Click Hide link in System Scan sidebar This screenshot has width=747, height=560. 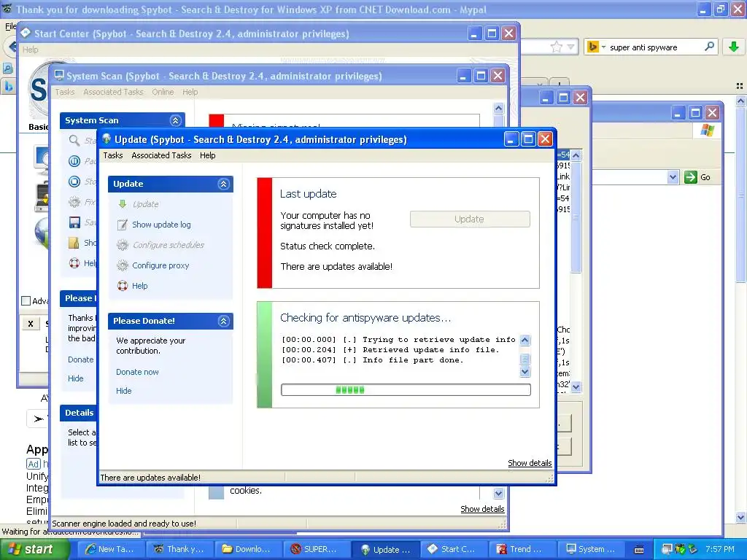75,378
